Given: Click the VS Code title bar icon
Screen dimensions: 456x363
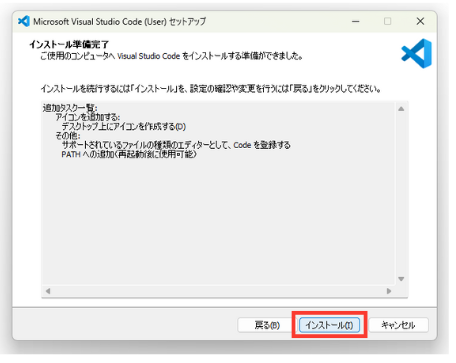Looking at the screenshot, I should (24, 21).
